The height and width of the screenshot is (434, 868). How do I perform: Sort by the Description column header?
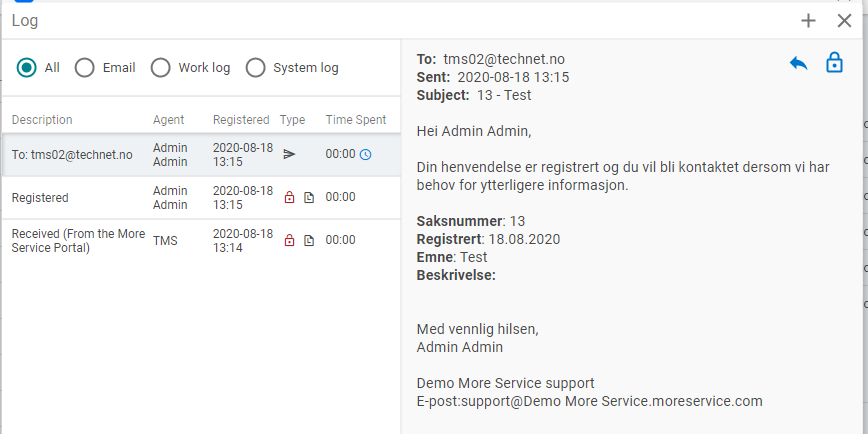pos(42,120)
